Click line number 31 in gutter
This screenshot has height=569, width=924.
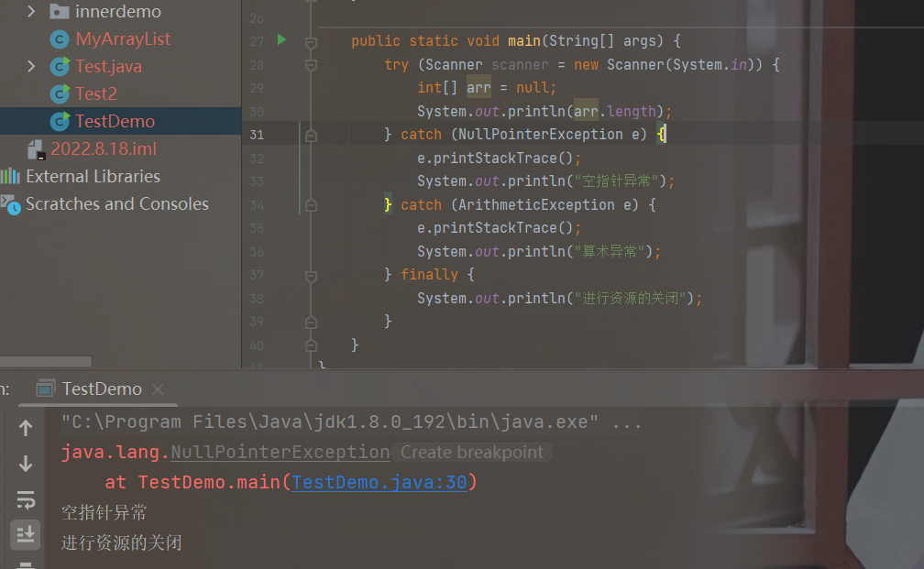click(257, 135)
